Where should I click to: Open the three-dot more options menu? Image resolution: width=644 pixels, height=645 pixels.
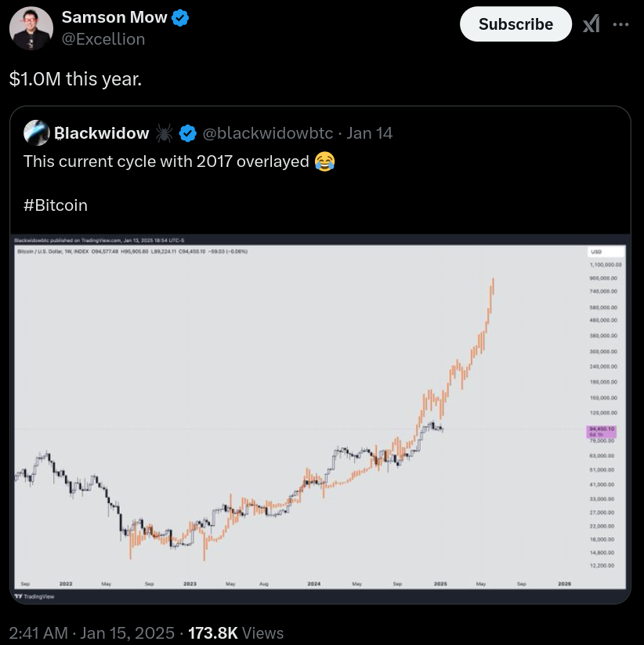(620, 24)
